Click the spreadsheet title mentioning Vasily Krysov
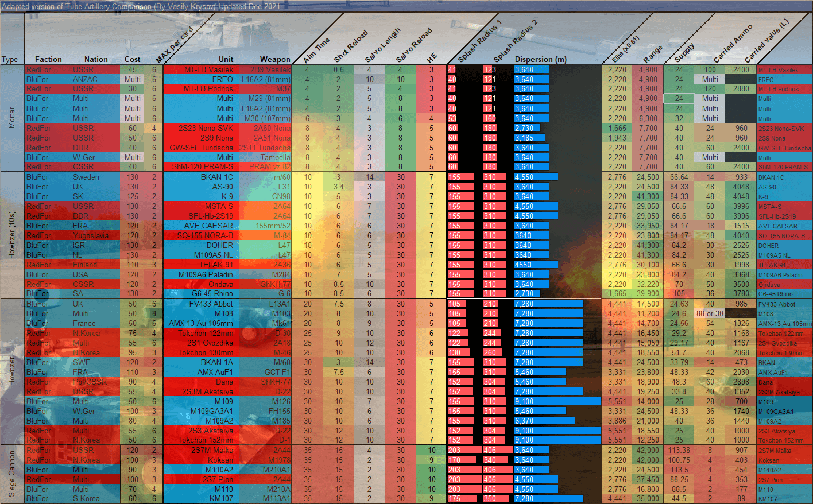Screen dimensions: 813x504 click(141, 6)
